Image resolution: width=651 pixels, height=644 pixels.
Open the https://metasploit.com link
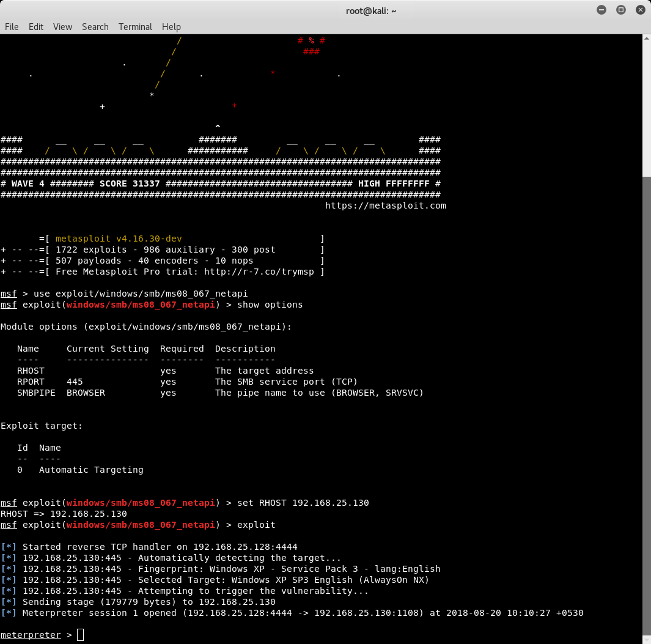tap(385, 205)
